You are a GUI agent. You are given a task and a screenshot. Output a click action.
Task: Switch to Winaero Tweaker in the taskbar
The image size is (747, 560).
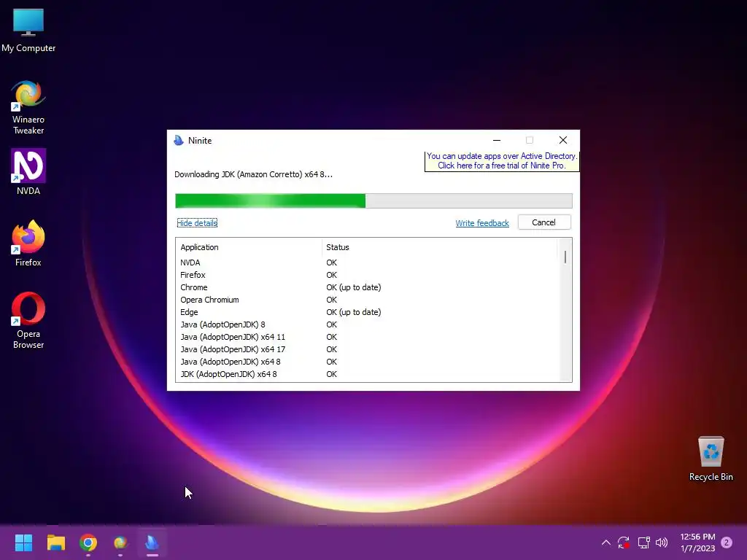120,542
